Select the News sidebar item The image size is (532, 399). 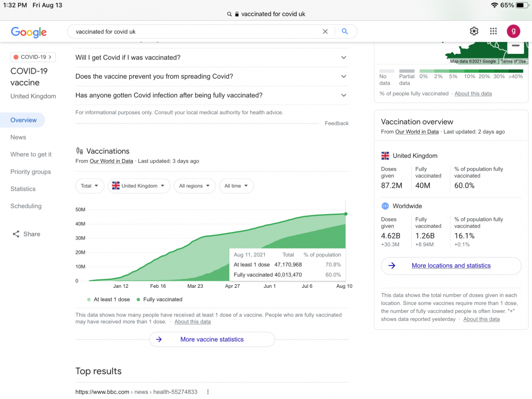click(18, 137)
